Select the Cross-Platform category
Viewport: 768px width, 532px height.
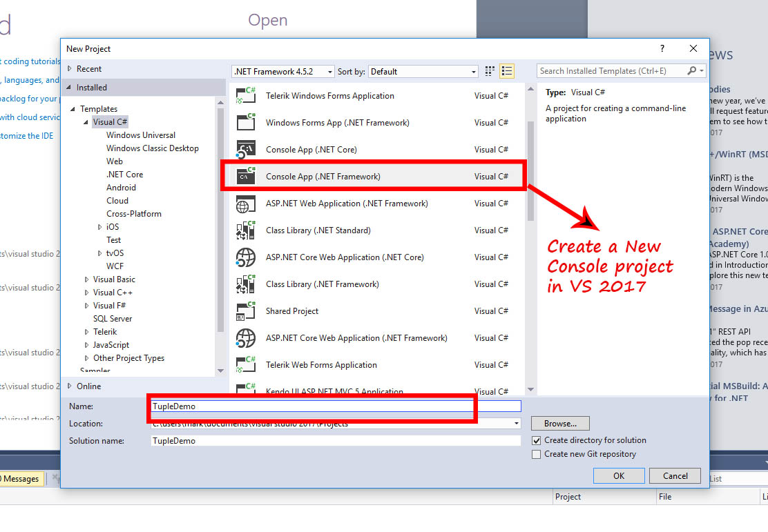click(134, 214)
